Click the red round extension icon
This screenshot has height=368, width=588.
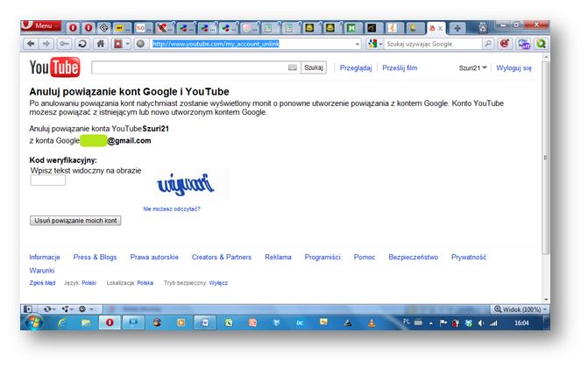pyautogui.click(x=505, y=44)
